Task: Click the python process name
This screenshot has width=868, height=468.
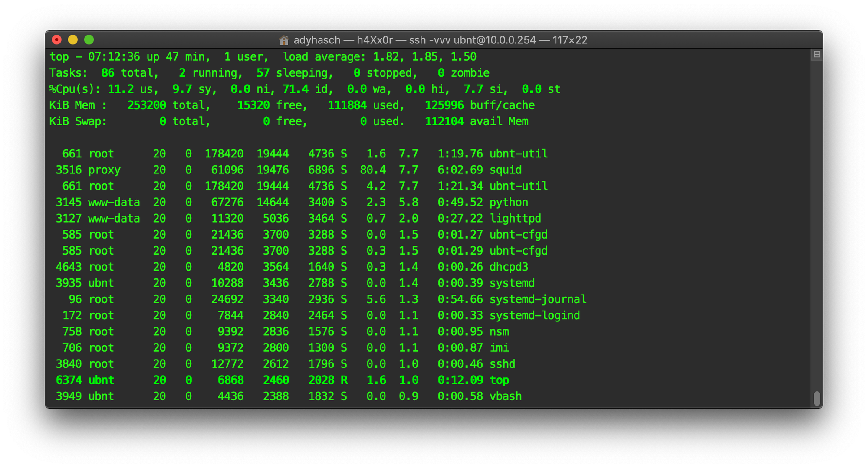Action: click(509, 203)
